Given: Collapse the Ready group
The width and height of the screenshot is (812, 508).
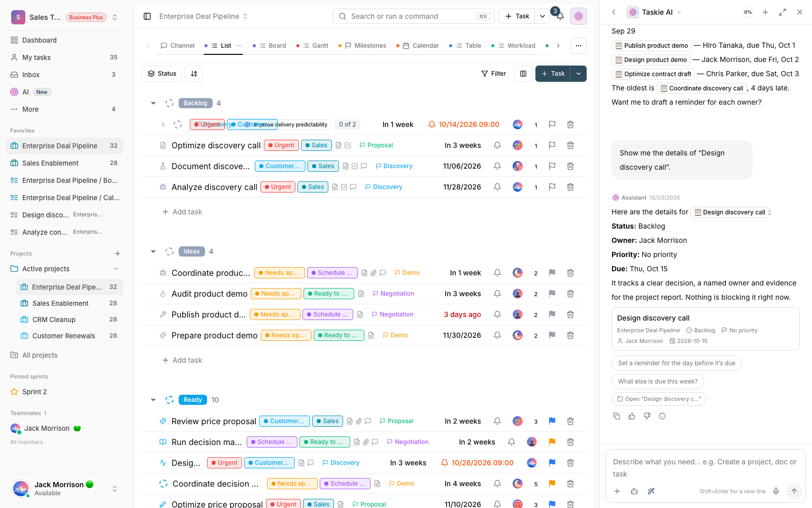Looking at the screenshot, I should coord(153,400).
